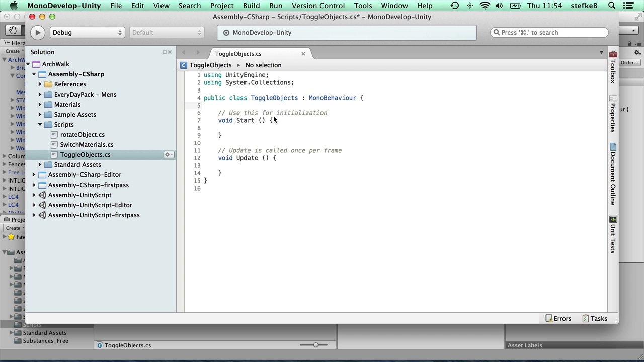Open the Edit menu
644x362 pixels.
pyautogui.click(x=137, y=6)
